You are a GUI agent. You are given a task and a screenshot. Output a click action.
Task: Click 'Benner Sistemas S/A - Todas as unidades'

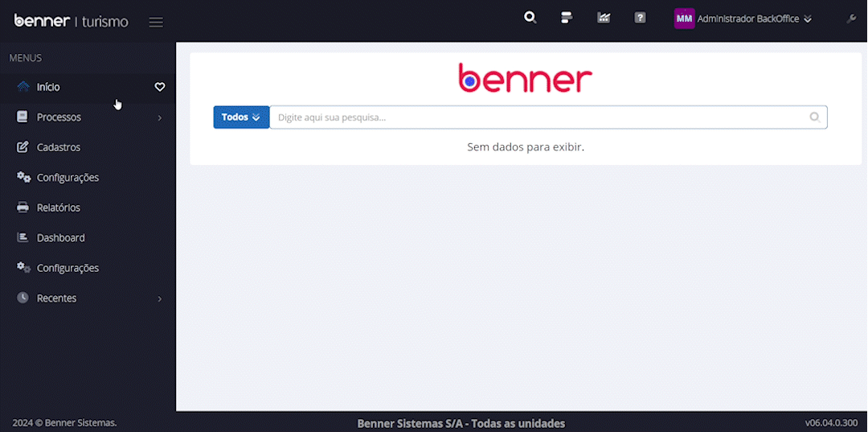point(461,424)
